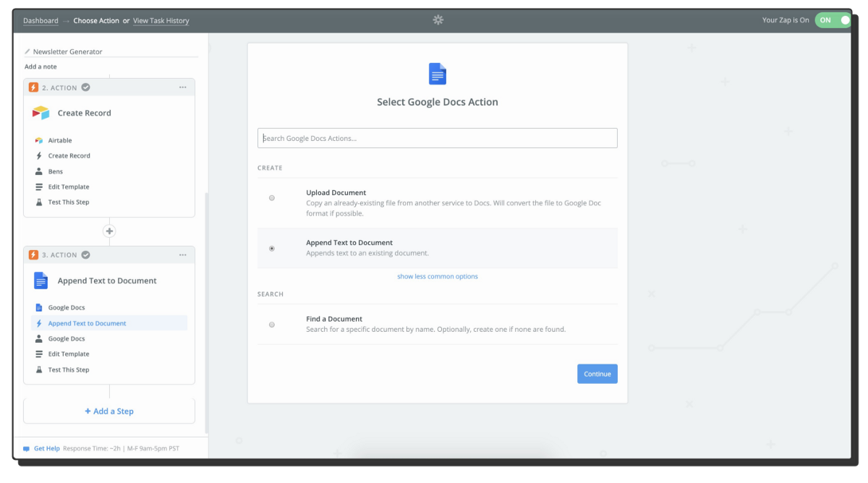Click Appends text to an existing document description
868x483 pixels.
pos(367,254)
